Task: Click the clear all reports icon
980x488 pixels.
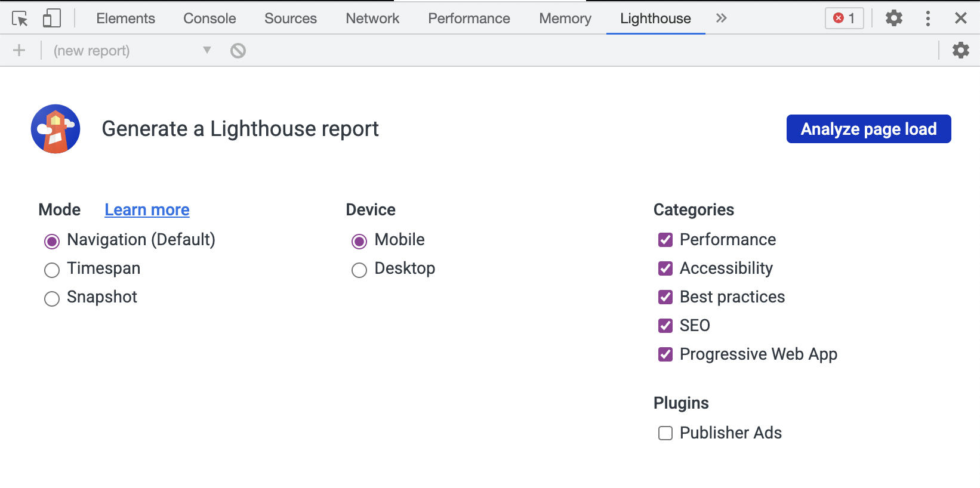Action: 238,51
